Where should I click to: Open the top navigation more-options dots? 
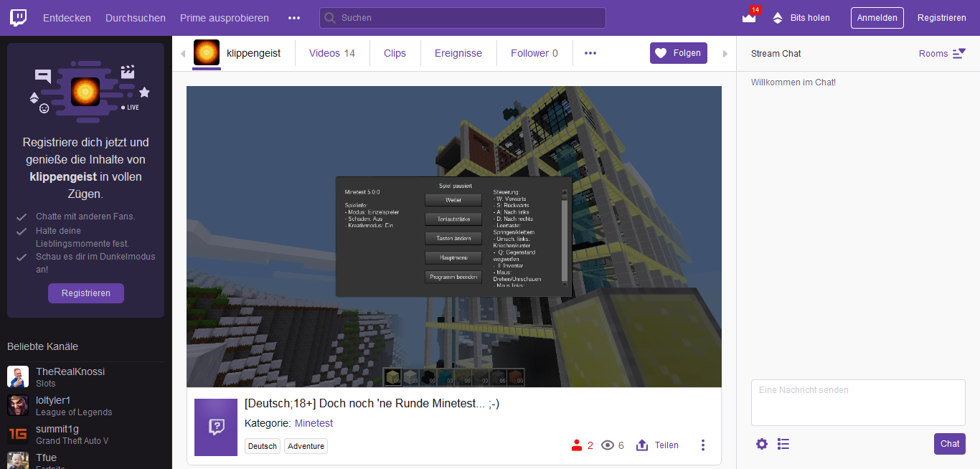294,18
